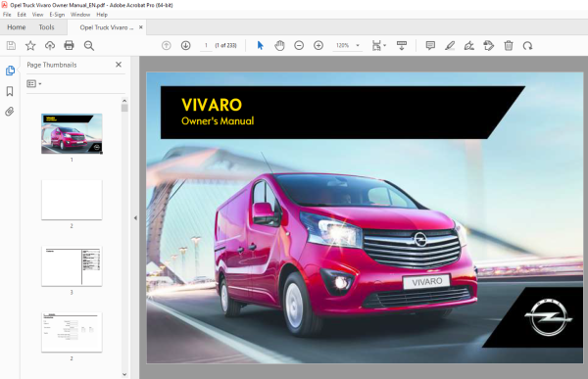Expand the thumbnail options menu dropdown
Image resolution: width=588 pixels, height=379 pixels.
33,83
